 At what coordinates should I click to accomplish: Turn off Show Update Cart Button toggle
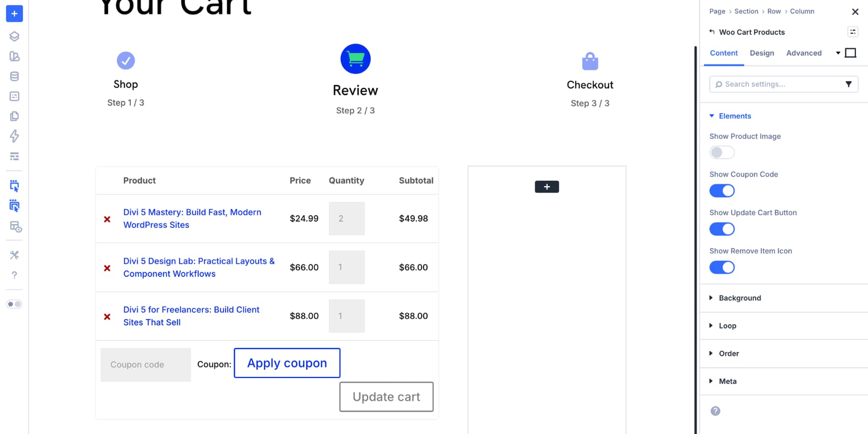click(x=722, y=229)
